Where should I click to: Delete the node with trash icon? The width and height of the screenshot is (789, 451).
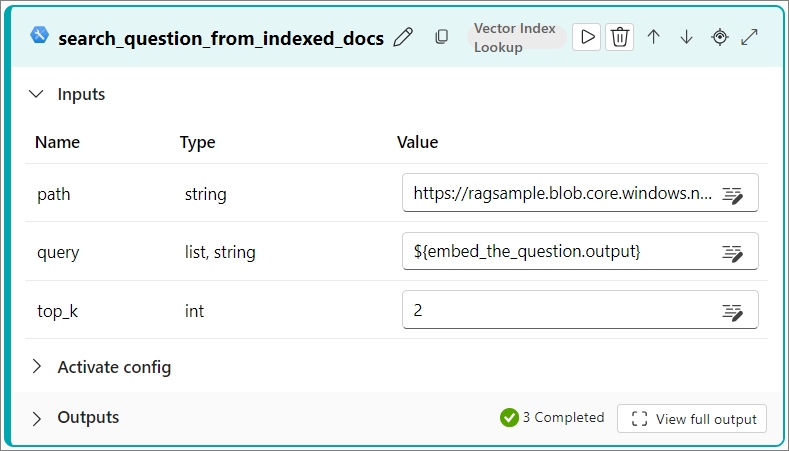pos(620,37)
